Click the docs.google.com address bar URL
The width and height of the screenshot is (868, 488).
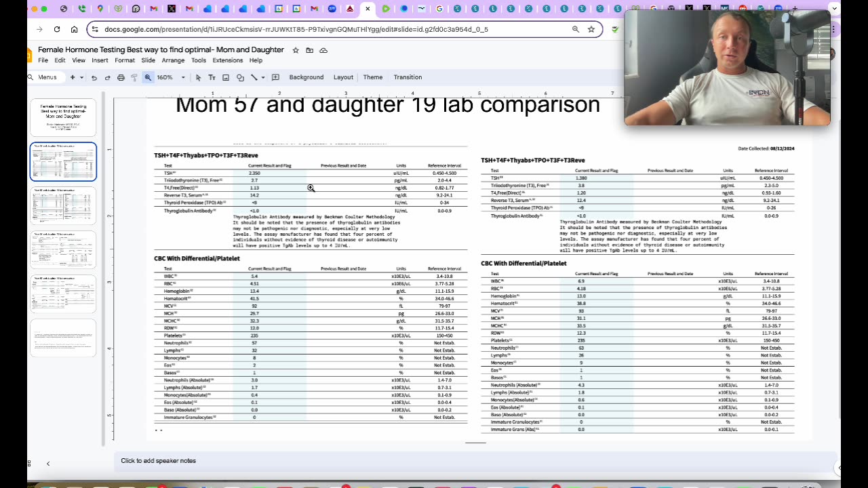[296, 29]
